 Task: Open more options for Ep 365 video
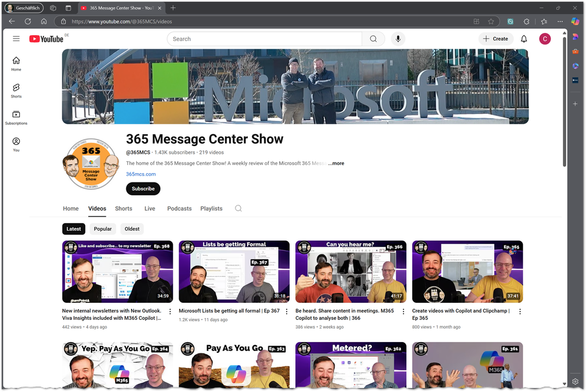520,312
